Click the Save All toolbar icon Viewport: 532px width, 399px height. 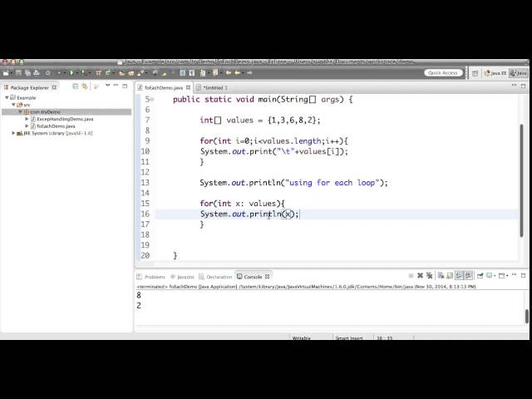[x=27, y=73]
